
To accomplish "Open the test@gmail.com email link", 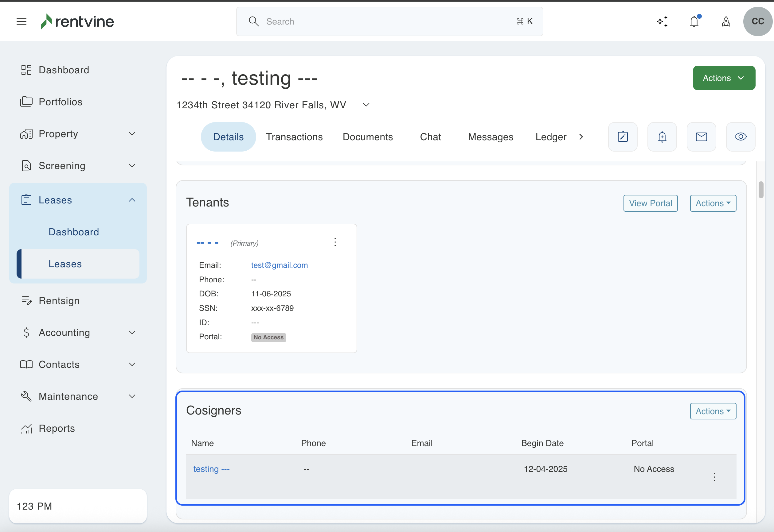I will [279, 265].
